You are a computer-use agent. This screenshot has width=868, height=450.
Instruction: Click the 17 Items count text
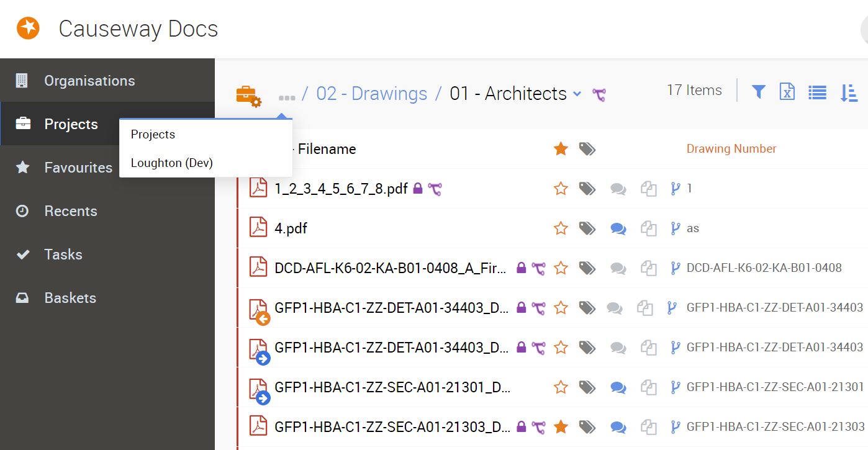(694, 90)
